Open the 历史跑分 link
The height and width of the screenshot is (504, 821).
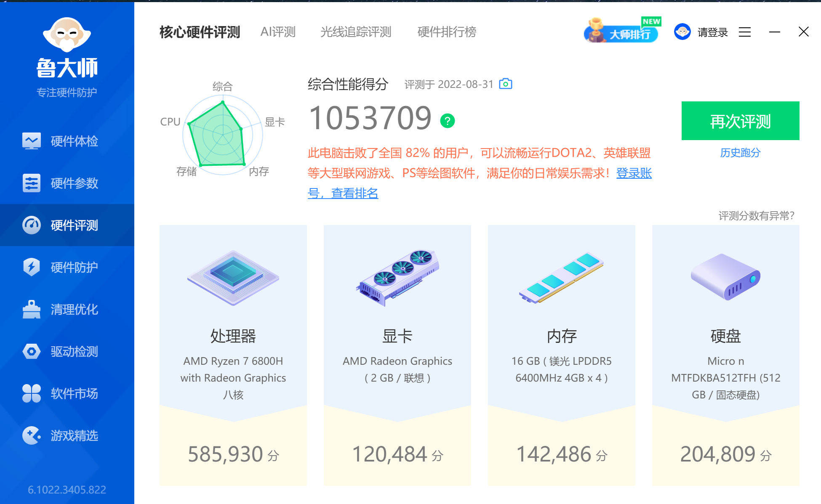740,152
